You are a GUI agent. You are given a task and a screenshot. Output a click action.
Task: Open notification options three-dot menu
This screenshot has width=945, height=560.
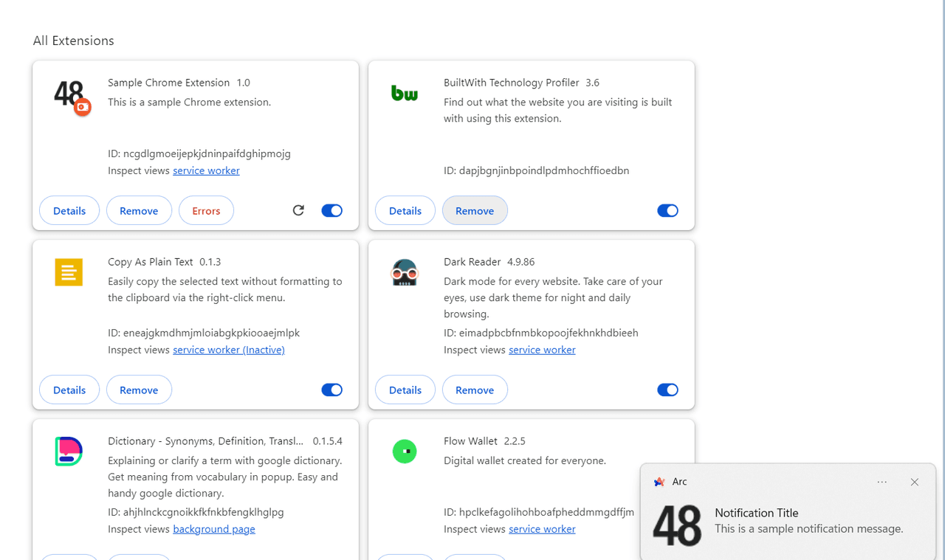[x=882, y=482]
